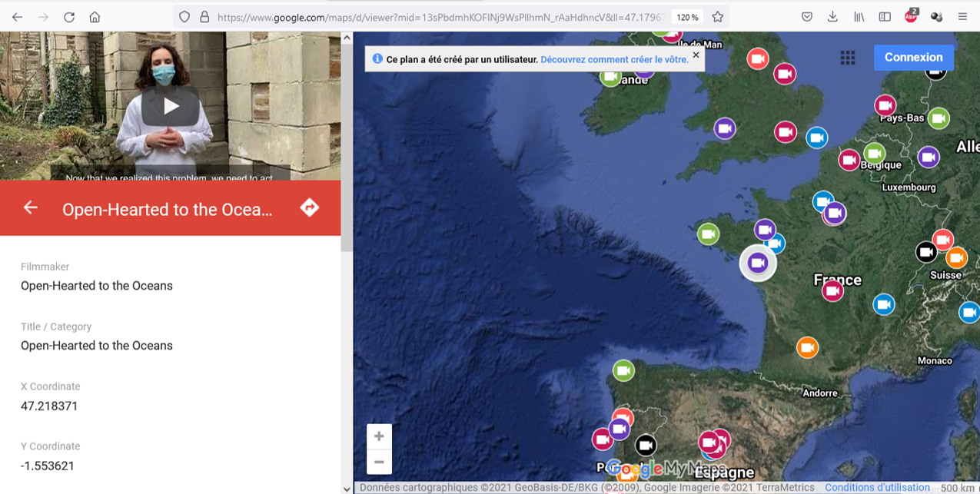This screenshot has height=494, width=980.
Task: Select the purple video marker in Wales
Action: point(725,128)
